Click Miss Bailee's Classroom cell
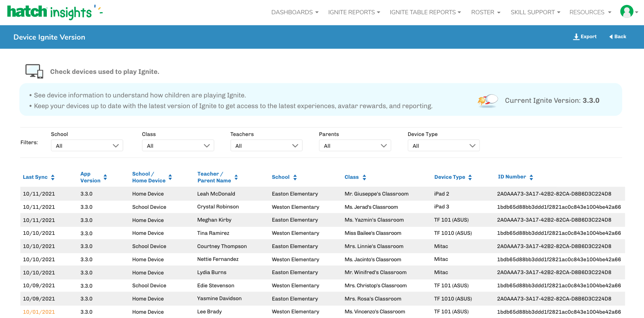Viewport: 644px width, 318px height. tap(373, 233)
